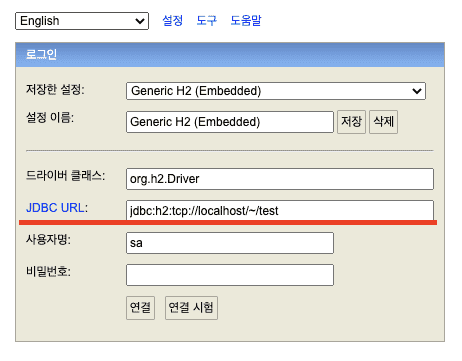Click the JDBC URL input field

(280, 210)
